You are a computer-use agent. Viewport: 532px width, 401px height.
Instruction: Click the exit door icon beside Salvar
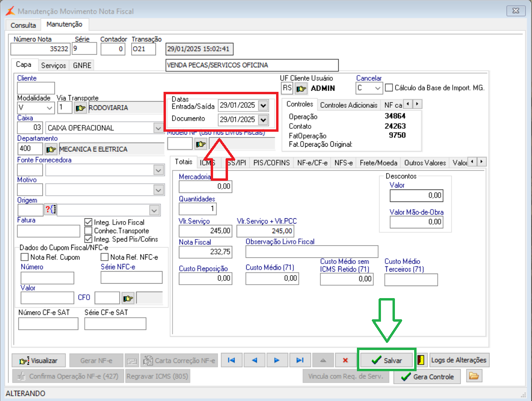tap(421, 360)
